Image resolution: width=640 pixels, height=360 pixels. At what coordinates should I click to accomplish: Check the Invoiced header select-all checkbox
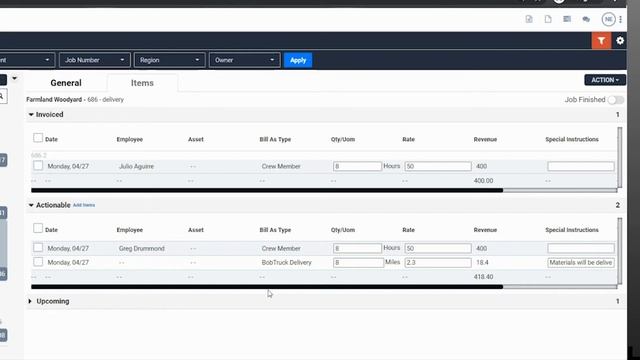38,138
